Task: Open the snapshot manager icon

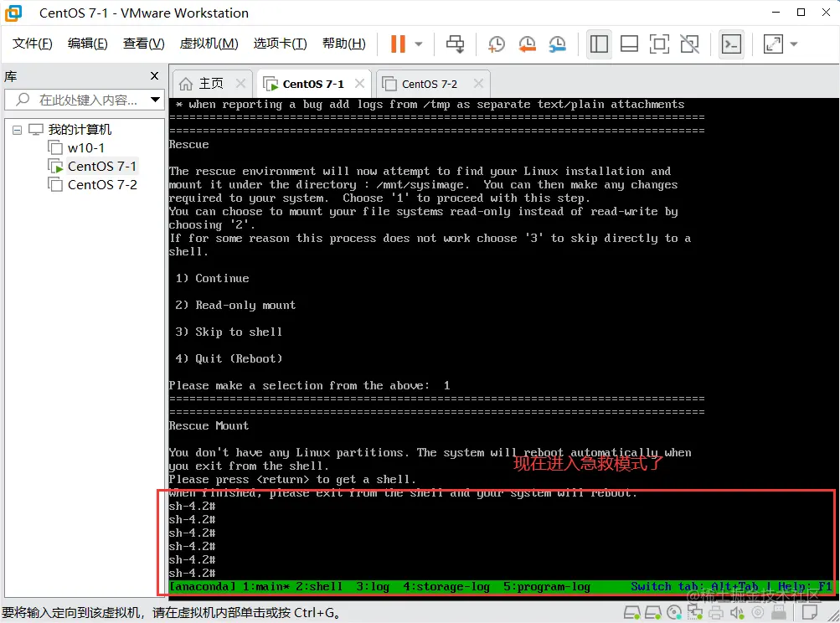Action: tap(557, 44)
